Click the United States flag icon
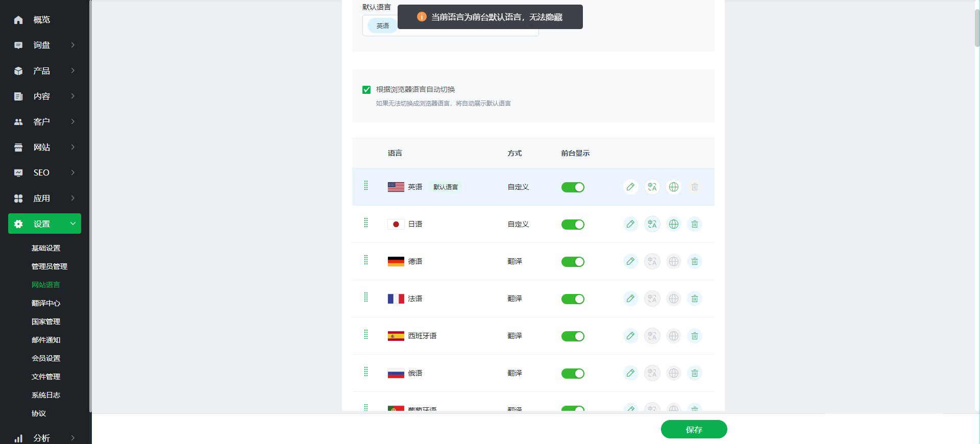 click(396, 187)
